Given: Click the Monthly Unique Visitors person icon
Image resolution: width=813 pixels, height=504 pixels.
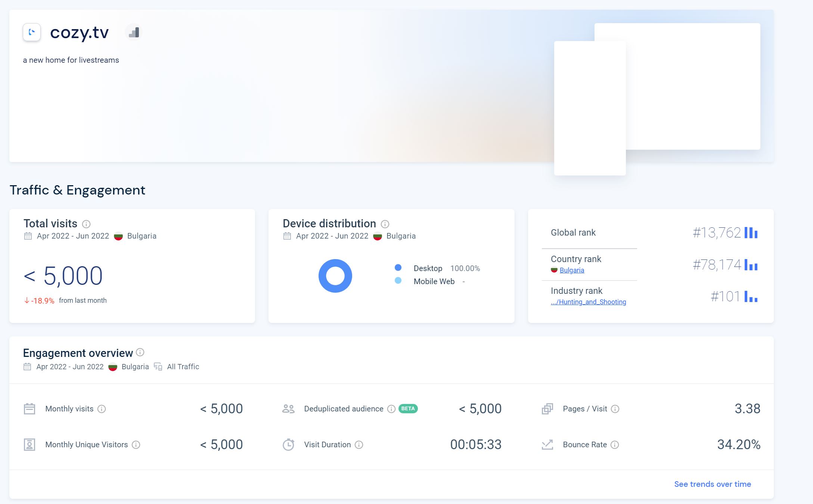Looking at the screenshot, I should [30, 445].
